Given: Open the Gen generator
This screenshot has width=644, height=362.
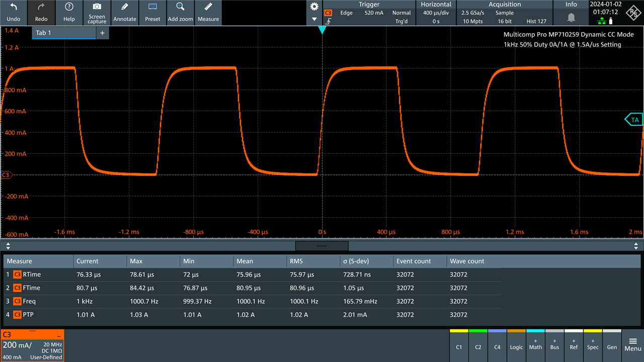Looking at the screenshot, I should coord(612,345).
